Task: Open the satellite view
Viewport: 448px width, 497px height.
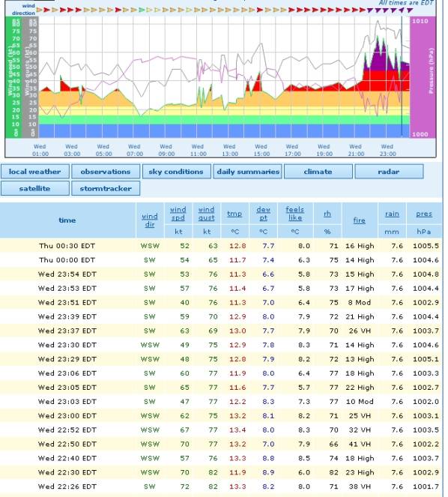Action: (35, 188)
